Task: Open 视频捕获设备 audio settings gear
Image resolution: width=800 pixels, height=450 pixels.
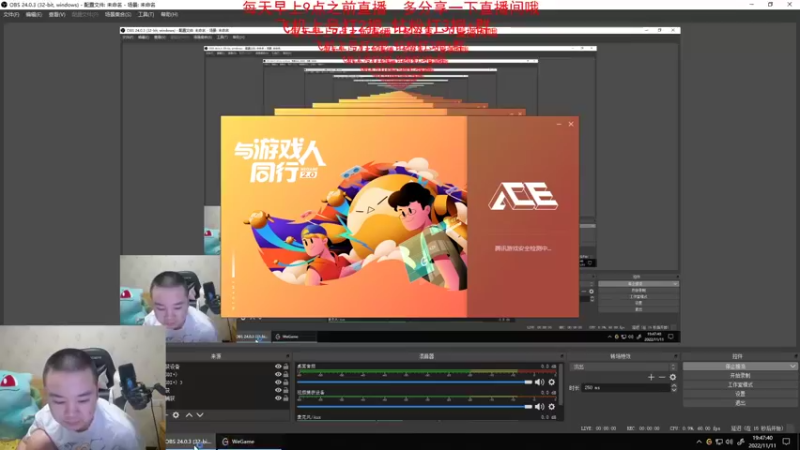Action: 552,407
